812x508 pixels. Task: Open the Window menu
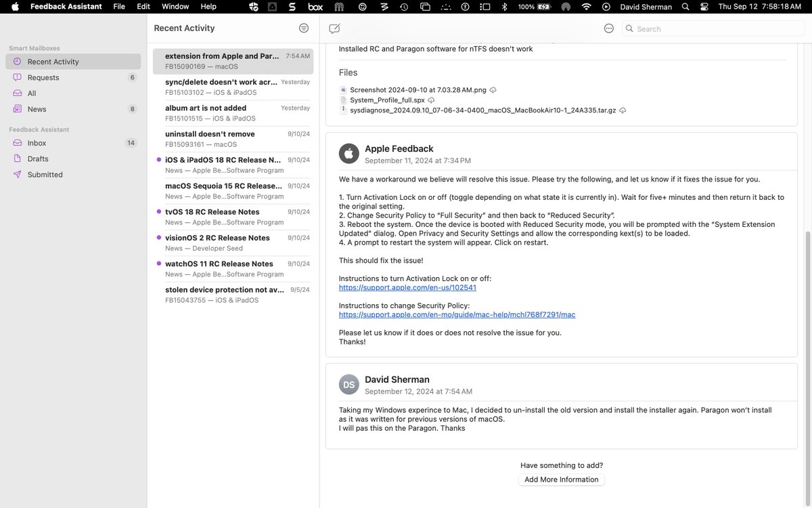(x=175, y=7)
